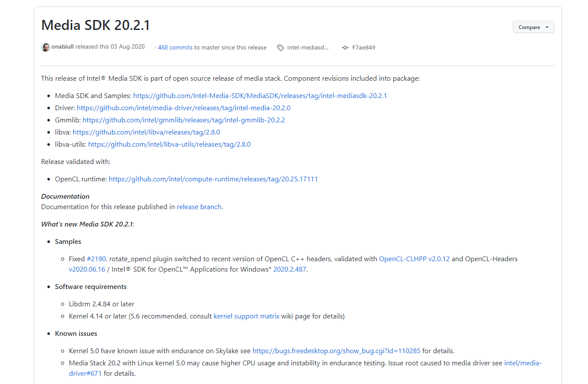Open the MediaSDK intel-mediasdk-20.2.1 release URL
This screenshot has width=588, height=384.
coord(260,96)
